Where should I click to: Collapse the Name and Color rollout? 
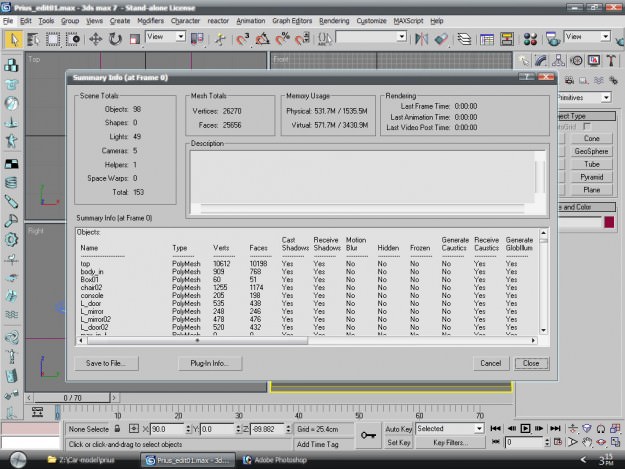(x=586, y=207)
